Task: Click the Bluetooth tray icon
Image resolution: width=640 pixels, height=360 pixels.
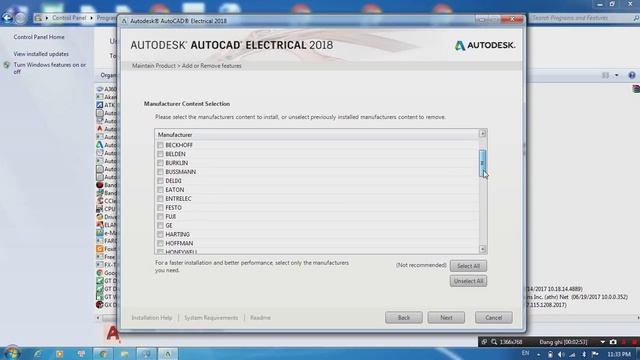Action: click(x=584, y=354)
